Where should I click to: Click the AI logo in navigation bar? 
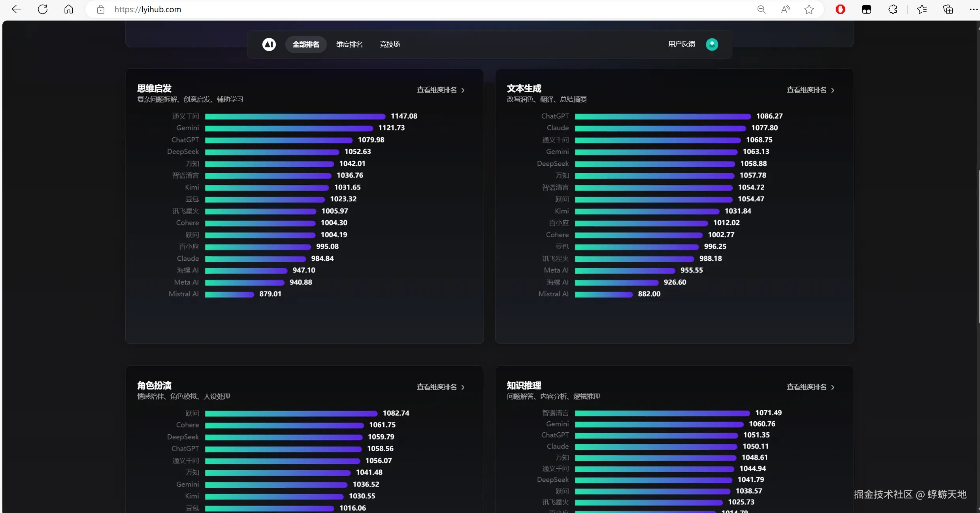pyautogui.click(x=269, y=44)
